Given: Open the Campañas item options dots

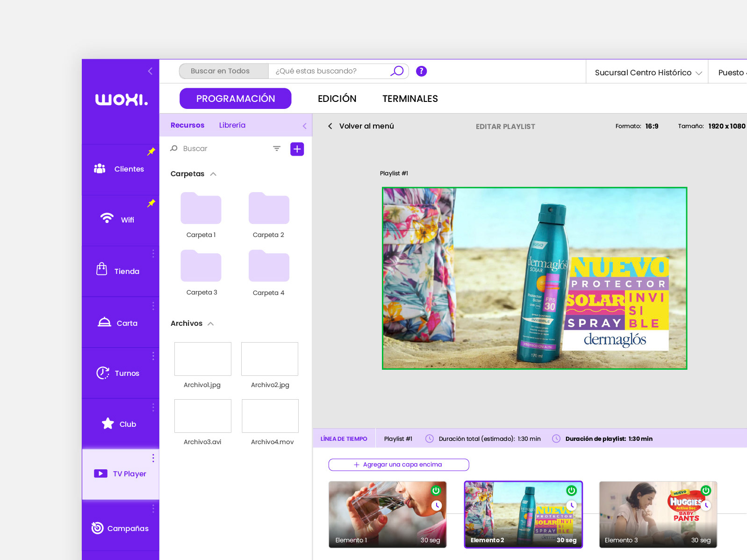Looking at the screenshot, I should pyautogui.click(x=153, y=509).
